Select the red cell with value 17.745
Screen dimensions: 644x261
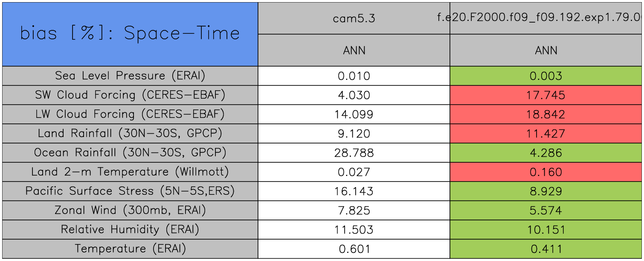coord(546,95)
